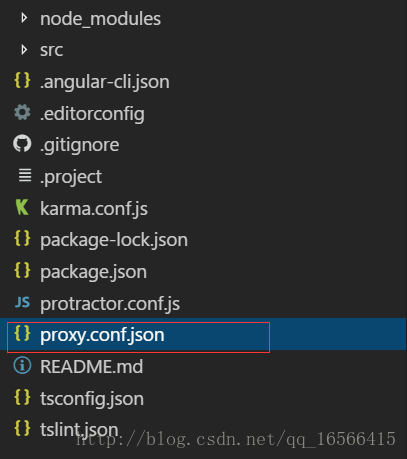This screenshot has width=407, height=459.
Task: Click the braces icon beside tsconfig.json
Action: [22, 397]
